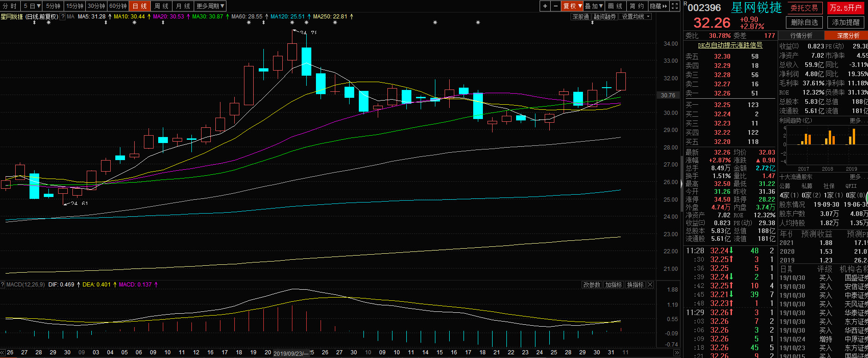Screen dimensions: 868x358
Task: Click the 24.61 low price label
Action: coord(79,203)
